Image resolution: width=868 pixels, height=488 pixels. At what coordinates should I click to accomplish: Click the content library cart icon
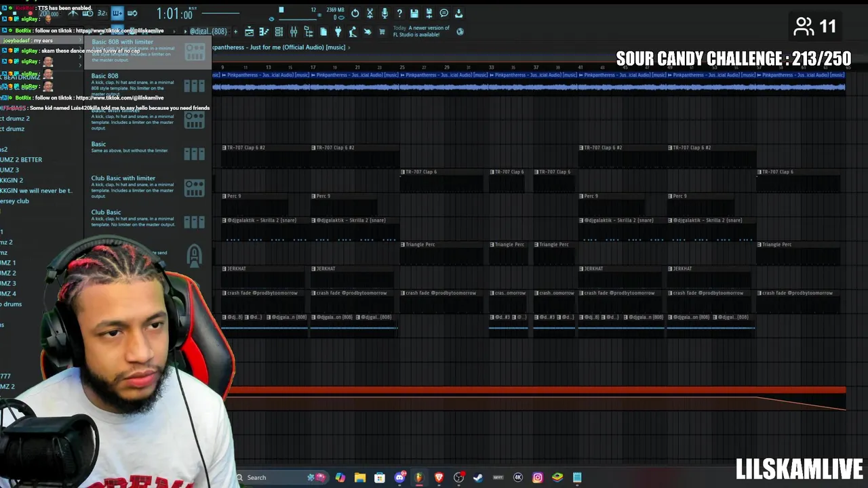(x=382, y=32)
